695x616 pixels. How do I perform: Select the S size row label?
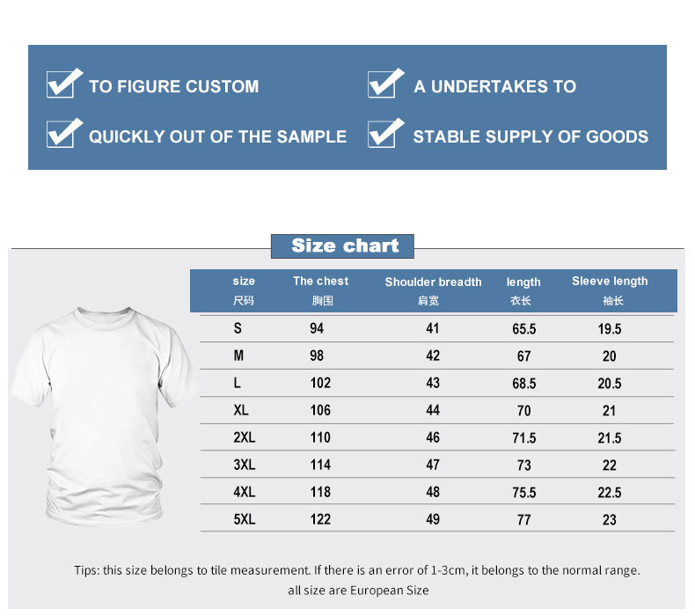coord(238,328)
